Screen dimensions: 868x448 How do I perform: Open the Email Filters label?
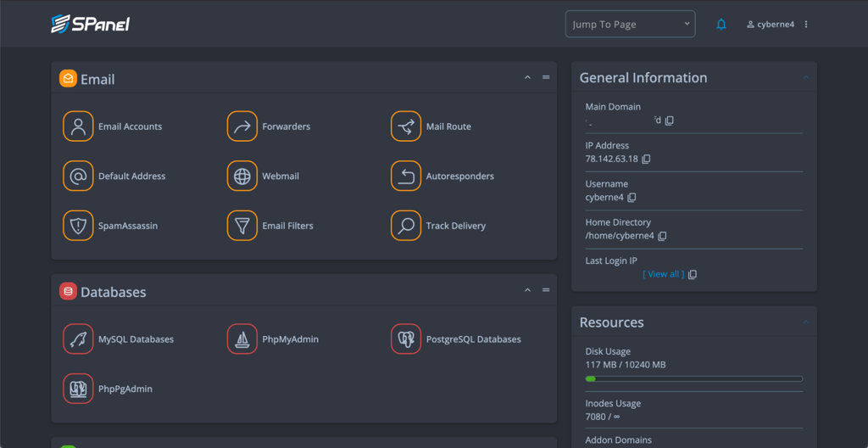click(288, 226)
